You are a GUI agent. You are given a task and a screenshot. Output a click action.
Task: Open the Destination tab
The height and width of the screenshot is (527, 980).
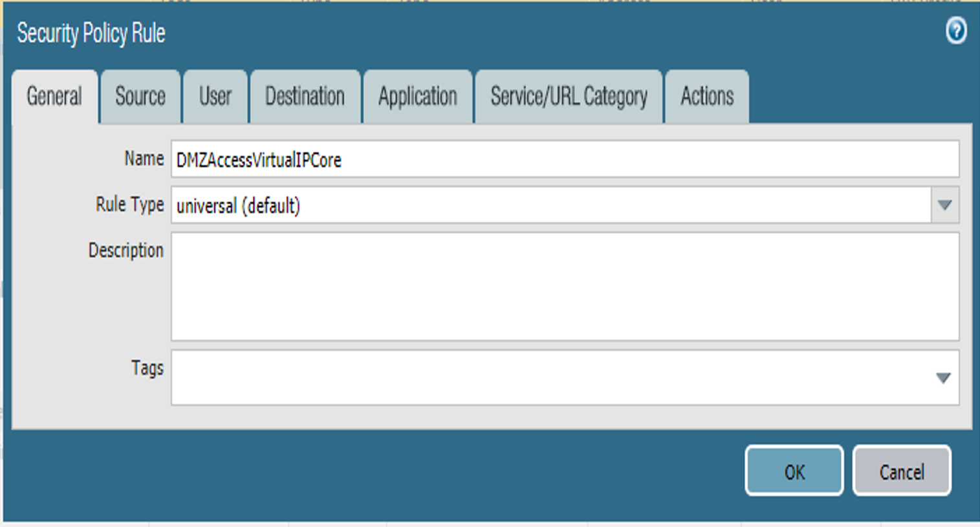tap(304, 96)
